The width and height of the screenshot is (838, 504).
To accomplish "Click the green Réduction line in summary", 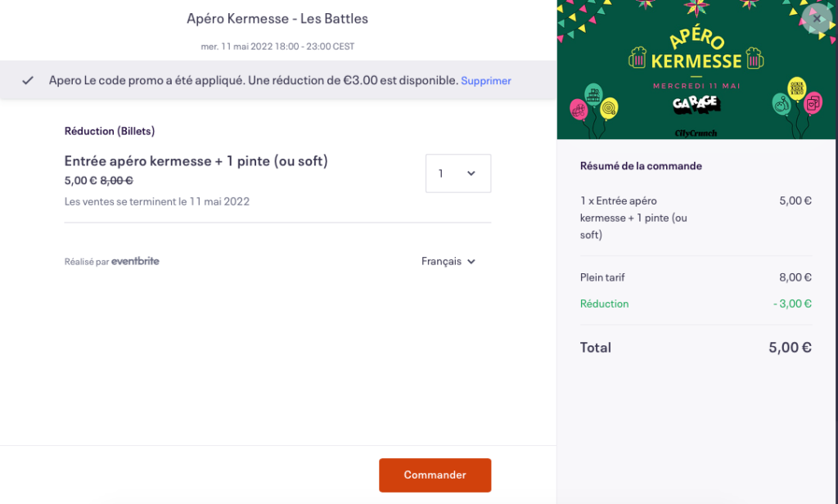I will pos(604,304).
